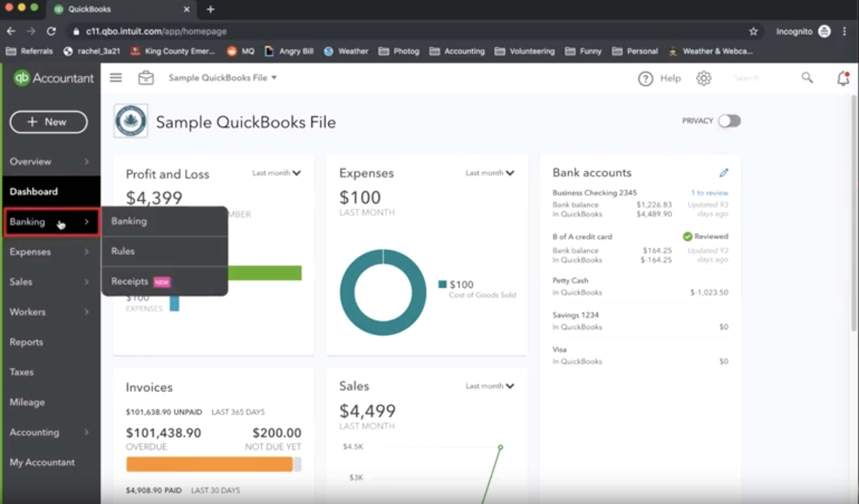Open the MQ bookmark

click(241, 51)
